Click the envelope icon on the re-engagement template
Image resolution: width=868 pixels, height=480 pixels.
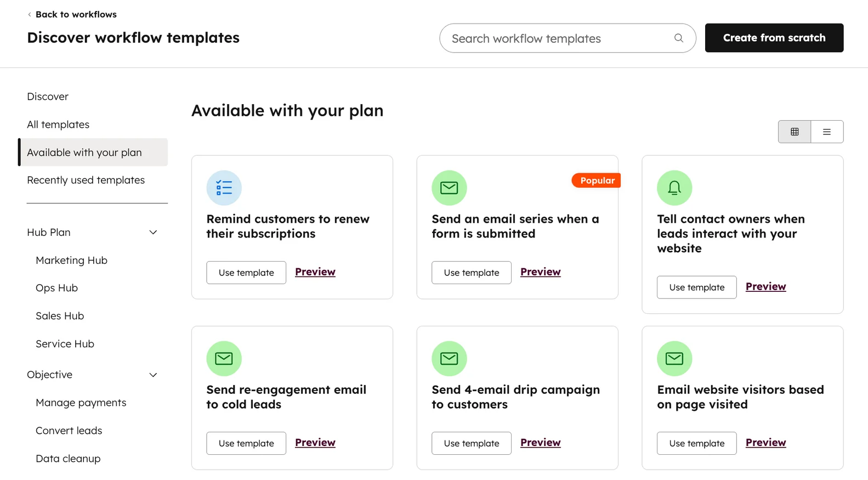(x=224, y=358)
